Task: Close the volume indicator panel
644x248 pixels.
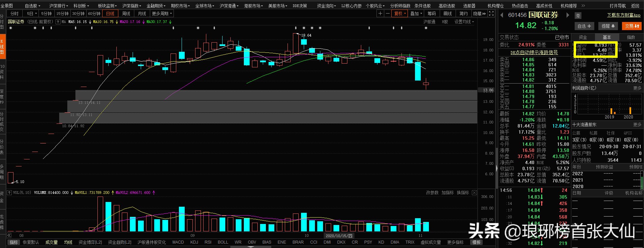Action: (x=474, y=193)
